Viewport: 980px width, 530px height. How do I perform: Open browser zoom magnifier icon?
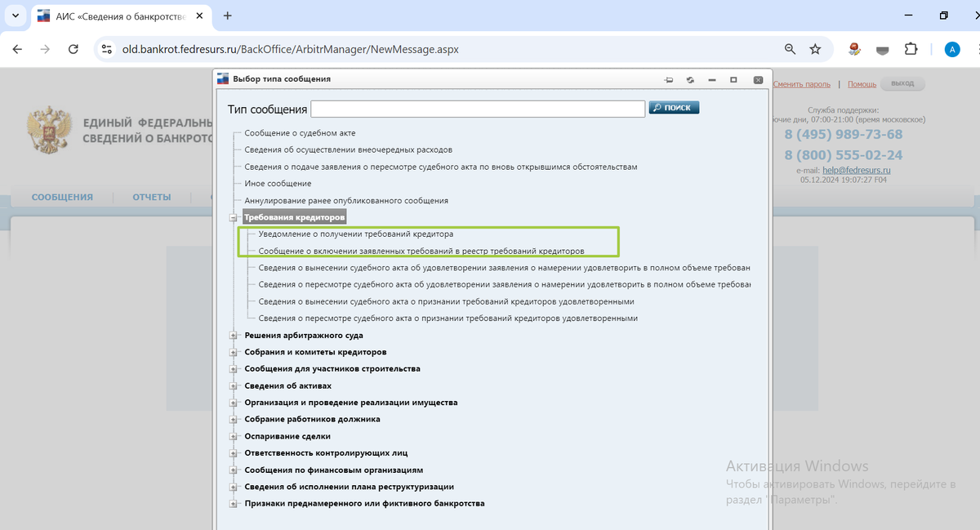790,49
